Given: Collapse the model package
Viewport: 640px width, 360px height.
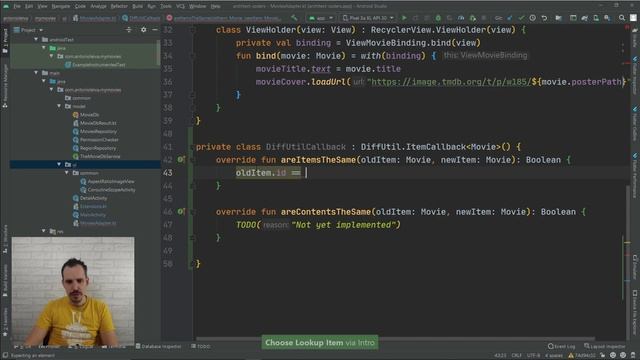Looking at the screenshot, I should point(59,106).
